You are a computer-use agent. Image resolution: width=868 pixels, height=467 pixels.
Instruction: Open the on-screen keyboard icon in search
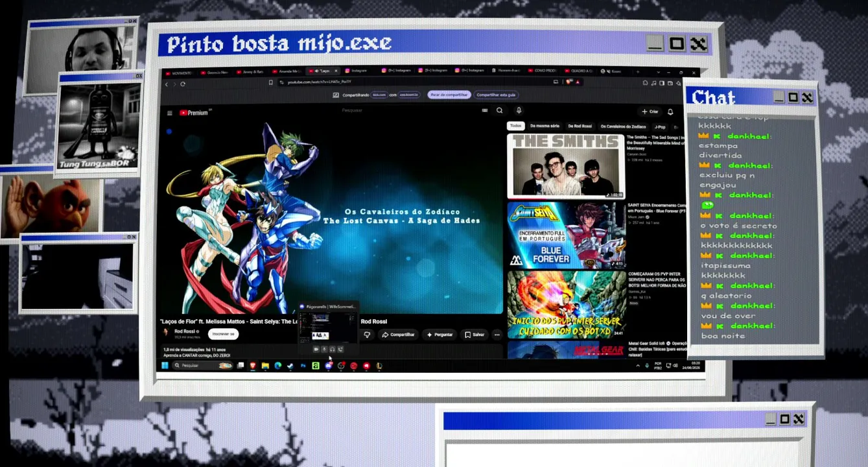tap(484, 110)
